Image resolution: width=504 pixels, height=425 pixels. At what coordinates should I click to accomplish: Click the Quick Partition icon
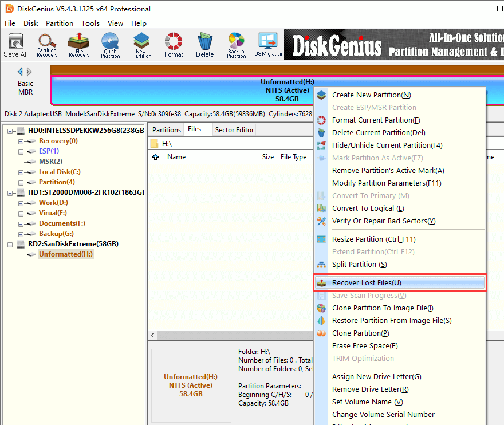[110, 45]
